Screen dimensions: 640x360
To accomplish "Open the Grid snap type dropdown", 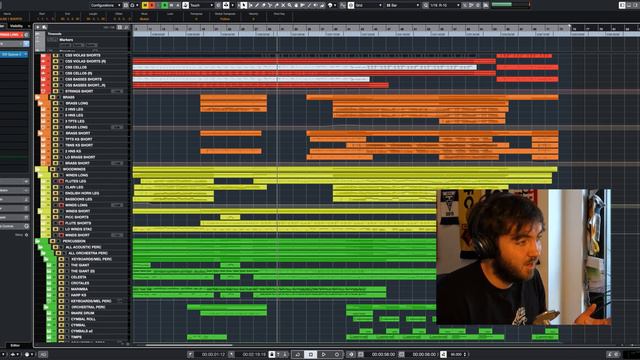I will click(369, 5).
